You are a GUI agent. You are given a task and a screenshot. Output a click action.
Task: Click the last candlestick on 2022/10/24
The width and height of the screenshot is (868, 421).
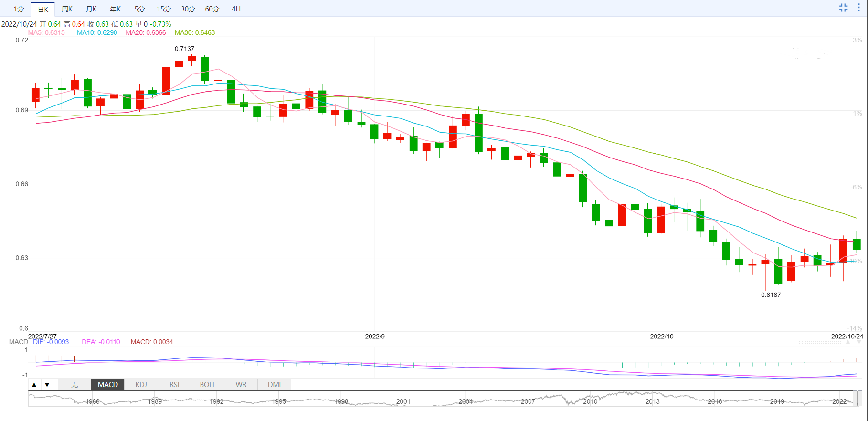[x=857, y=244]
